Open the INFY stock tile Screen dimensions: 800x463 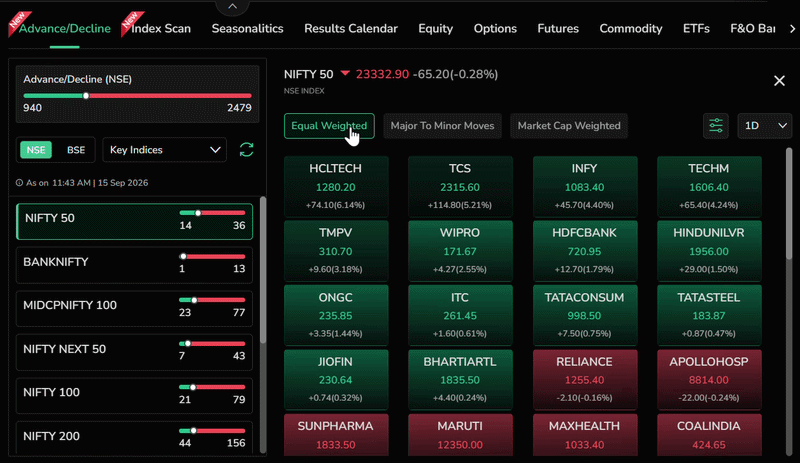click(x=585, y=187)
